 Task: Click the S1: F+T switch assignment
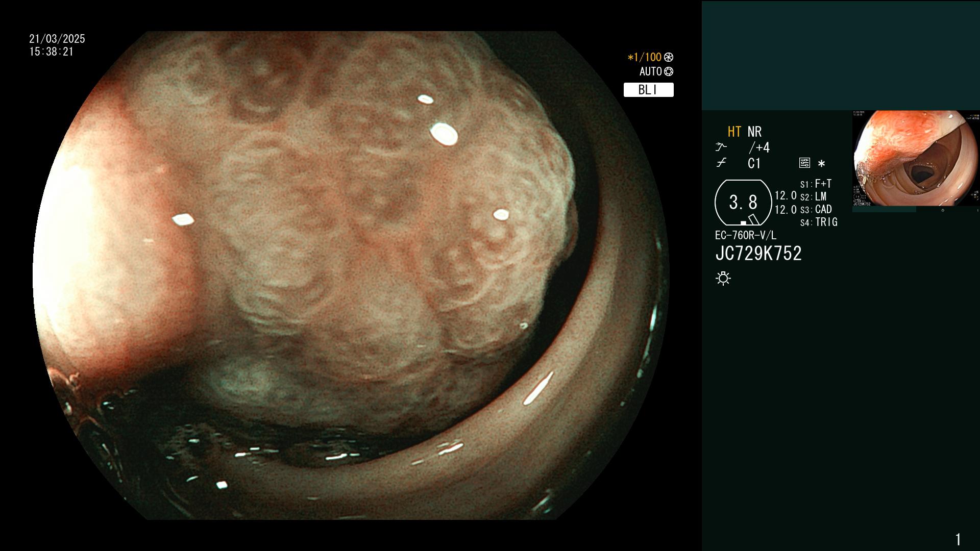pos(816,184)
